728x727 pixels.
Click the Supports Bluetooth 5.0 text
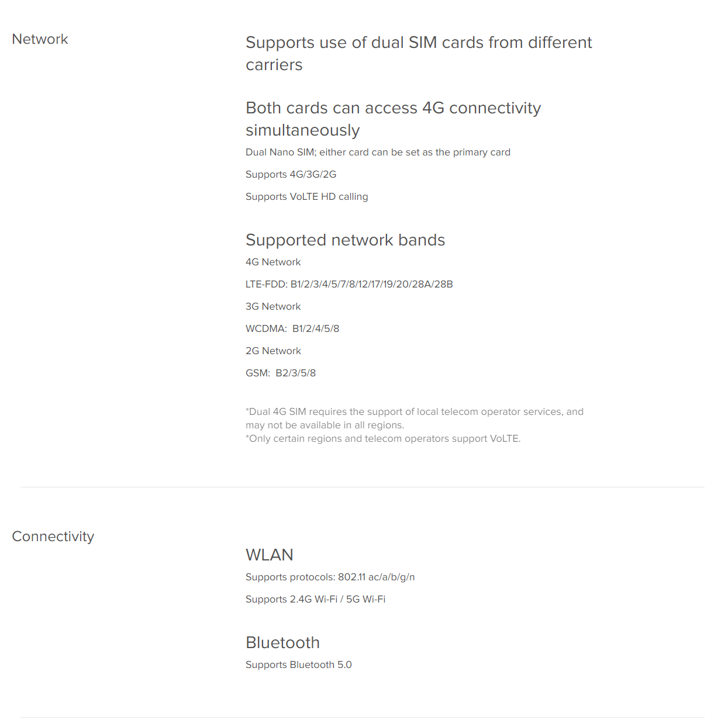[298, 665]
